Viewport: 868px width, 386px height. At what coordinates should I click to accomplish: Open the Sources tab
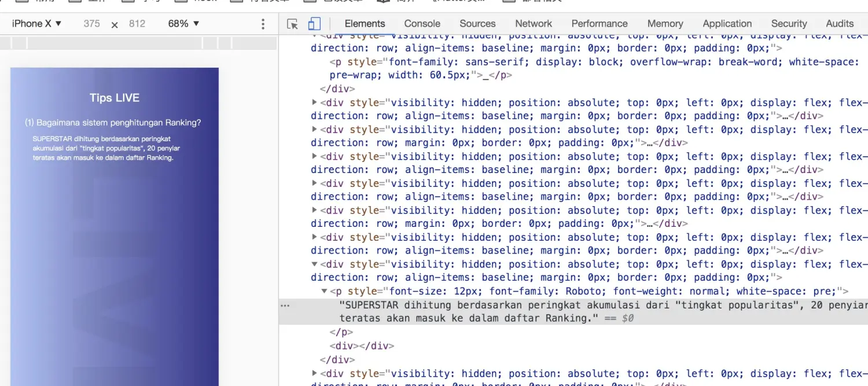(477, 24)
